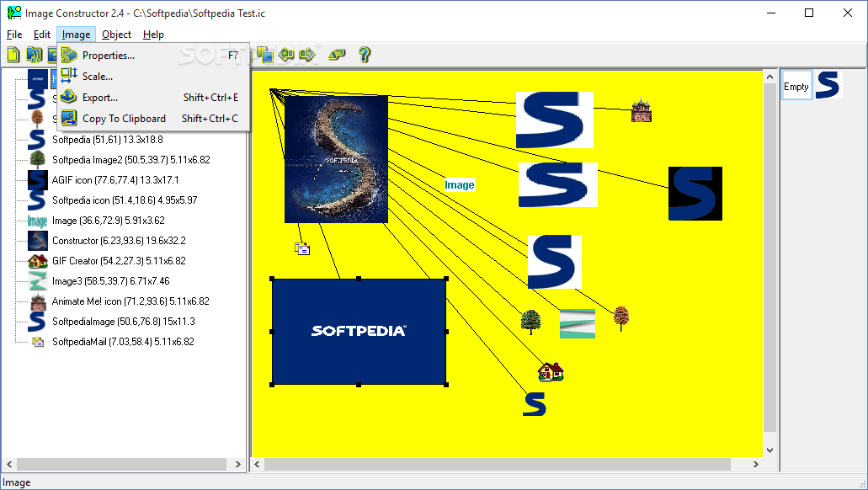
Task: Select the black-background S image on canvas
Action: click(695, 194)
